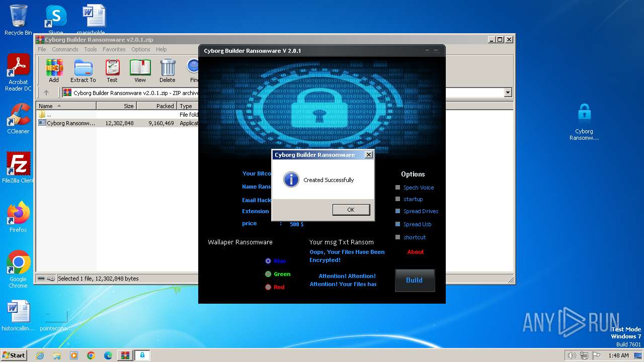Switch to the WinRAR taskbar button

point(125,355)
